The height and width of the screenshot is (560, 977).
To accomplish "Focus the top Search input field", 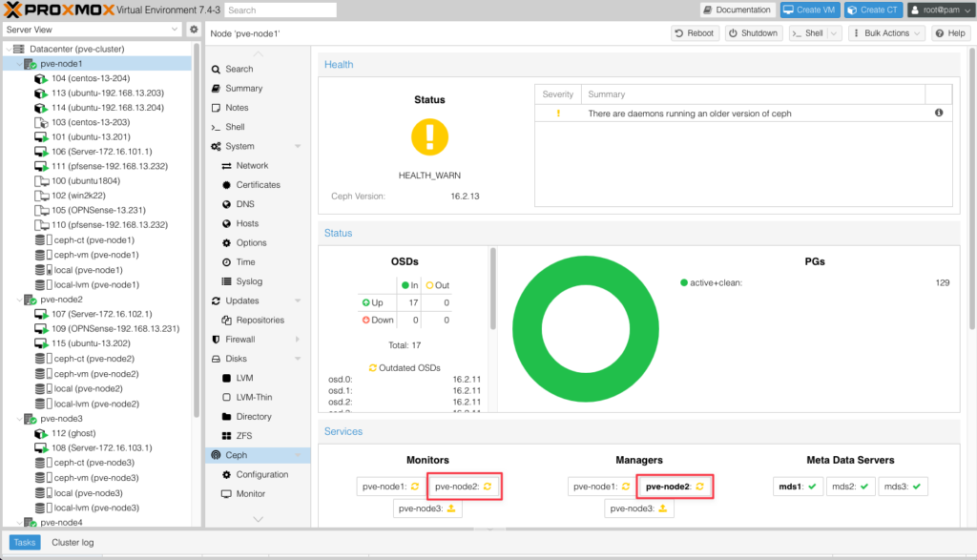I will tap(281, 10).
